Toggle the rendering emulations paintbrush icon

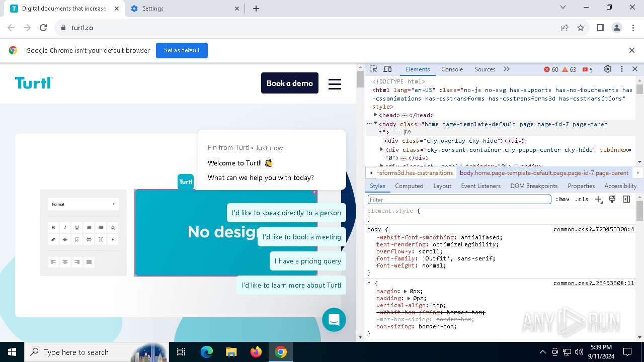pyautogui.click(x=612, y=200)
